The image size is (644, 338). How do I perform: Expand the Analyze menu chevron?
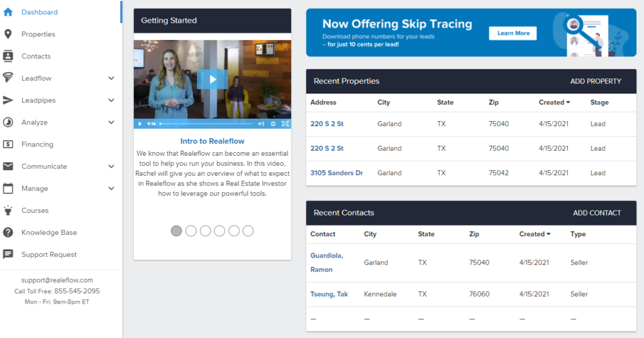[x=111, y=123]
